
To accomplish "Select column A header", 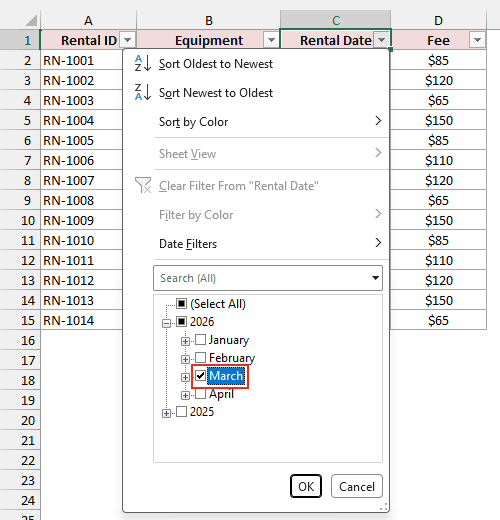I will (x=88, y=20).
